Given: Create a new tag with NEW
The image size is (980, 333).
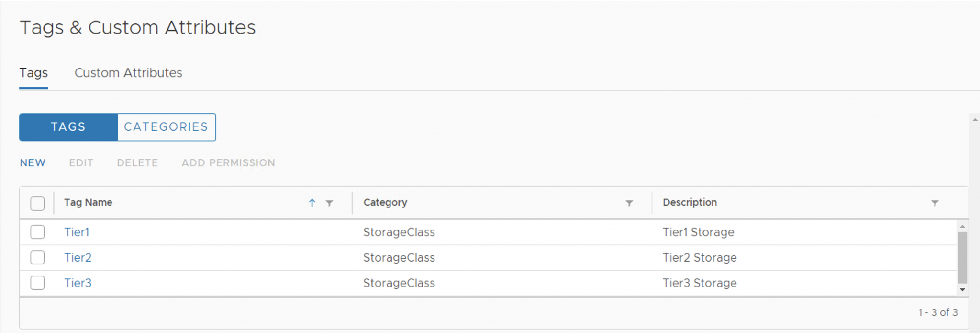Looking at the screenshot, I should tap(32, 162).
